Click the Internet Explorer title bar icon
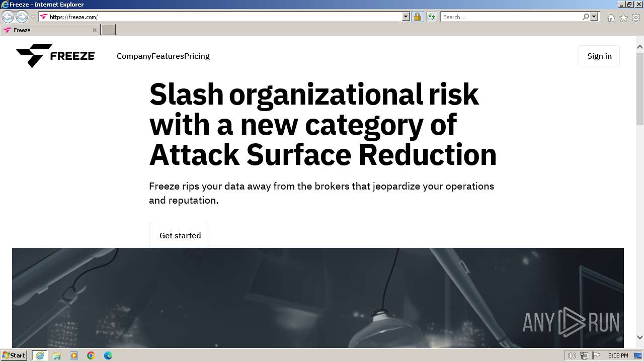644x362 pixels. [5, 5]
